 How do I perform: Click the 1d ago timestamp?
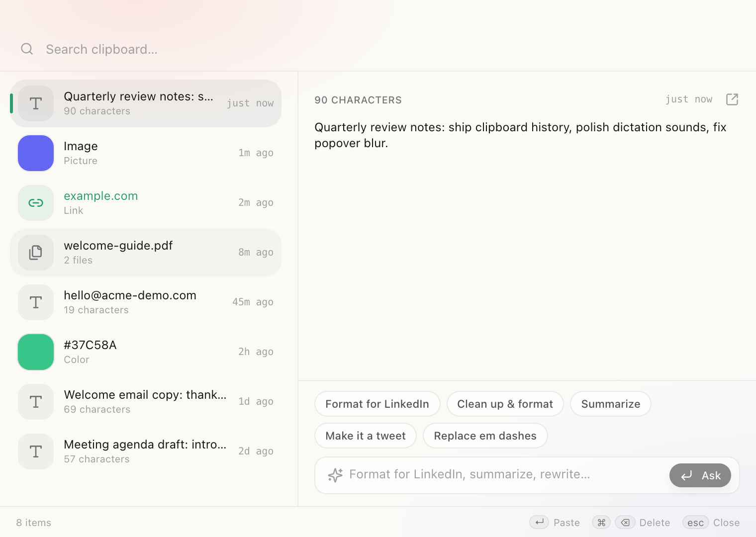point(256,401)
